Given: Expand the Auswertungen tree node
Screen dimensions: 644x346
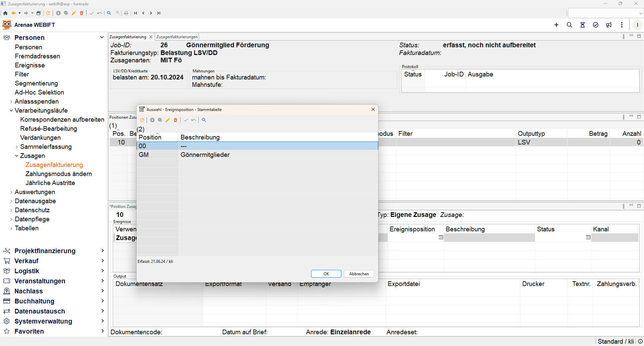Looking at the screenshot, I should (x=11, y=192).
